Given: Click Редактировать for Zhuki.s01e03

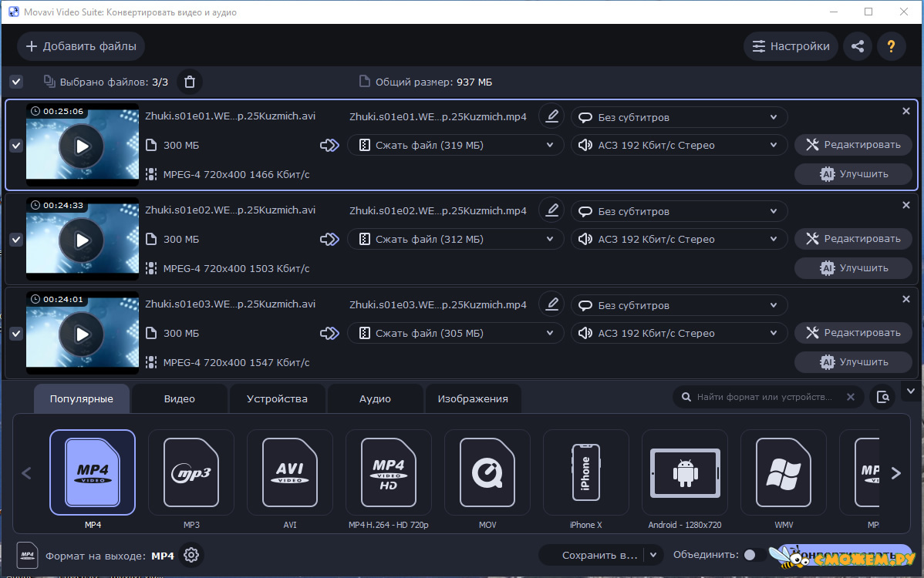Looking at the screenshot, I should click(853, 333).
